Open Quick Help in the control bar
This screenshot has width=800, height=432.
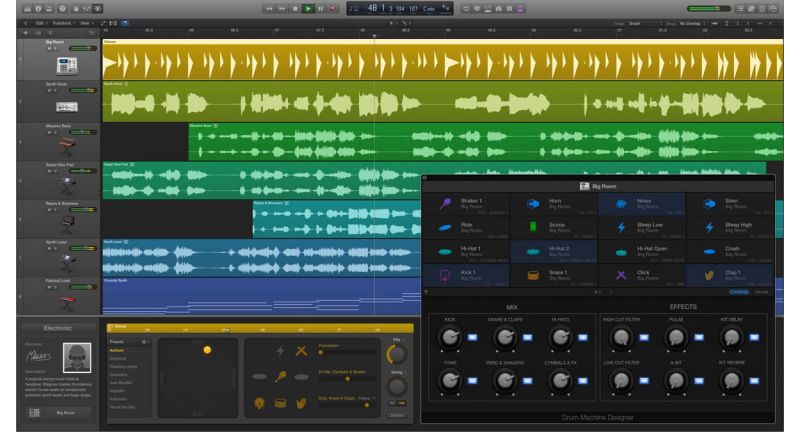click(x=62, y=9)
